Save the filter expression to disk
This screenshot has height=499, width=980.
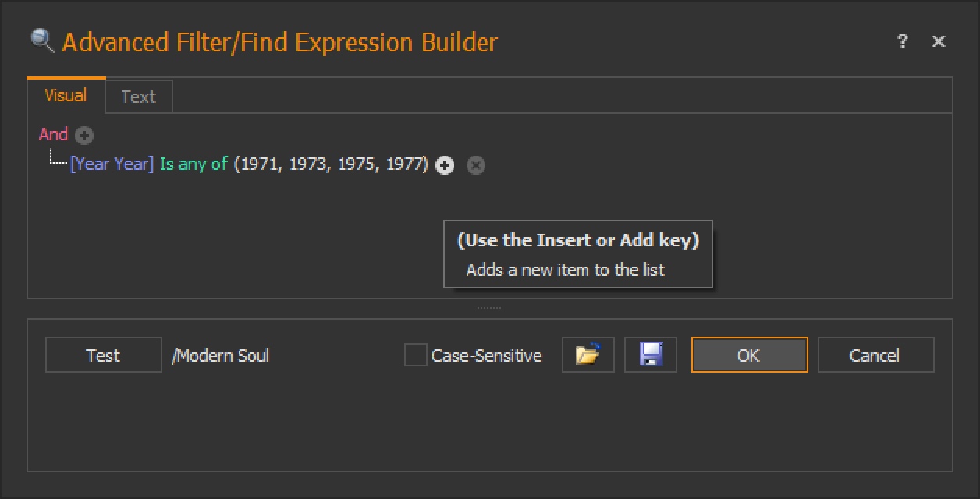651,355
